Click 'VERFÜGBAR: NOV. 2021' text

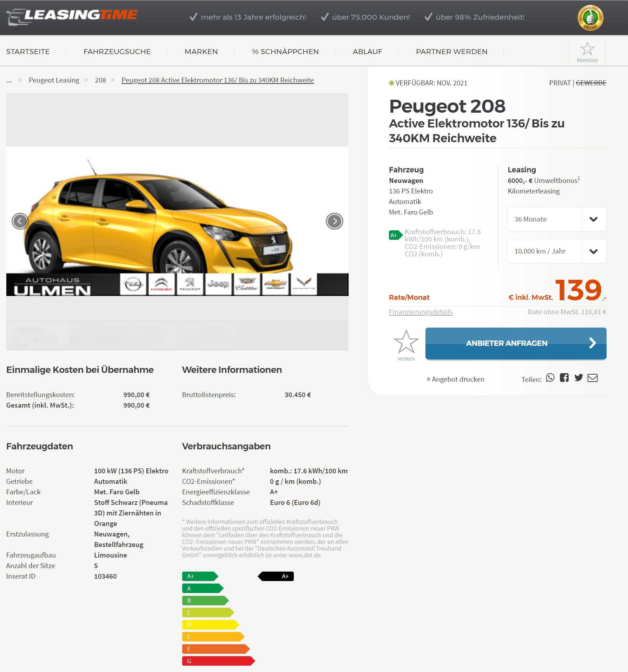point(431,83)
